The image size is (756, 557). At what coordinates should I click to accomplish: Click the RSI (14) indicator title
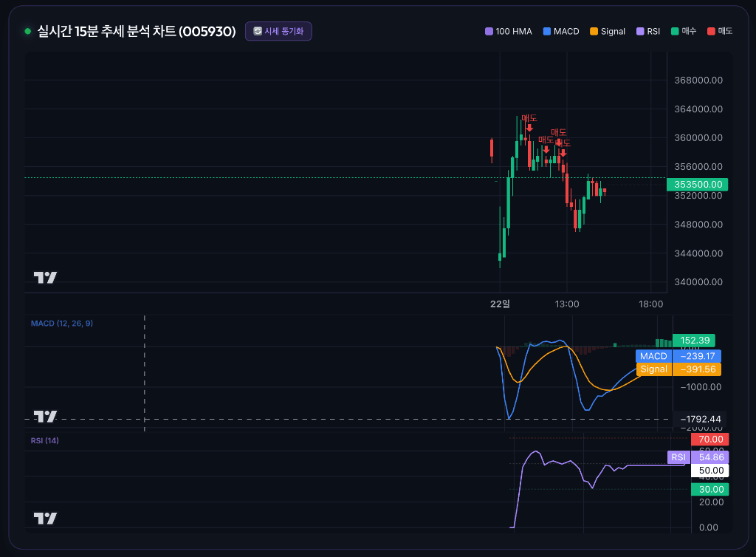(x=45, y=440)
